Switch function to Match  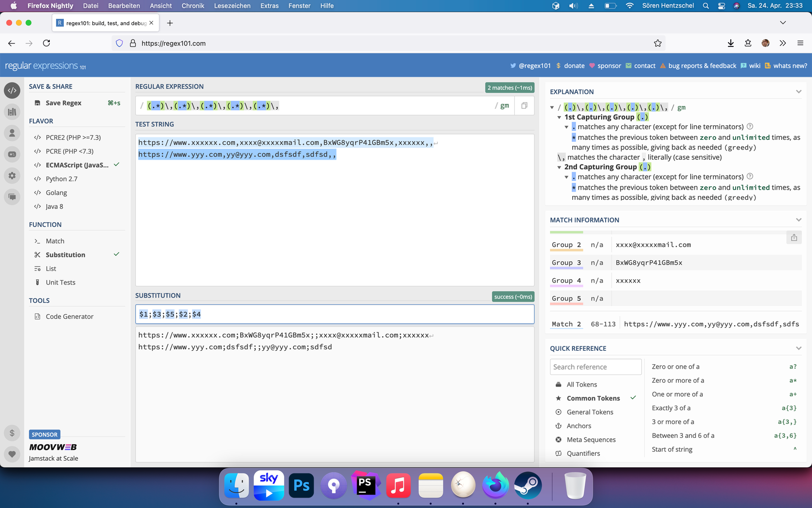(x=55, y=241)
